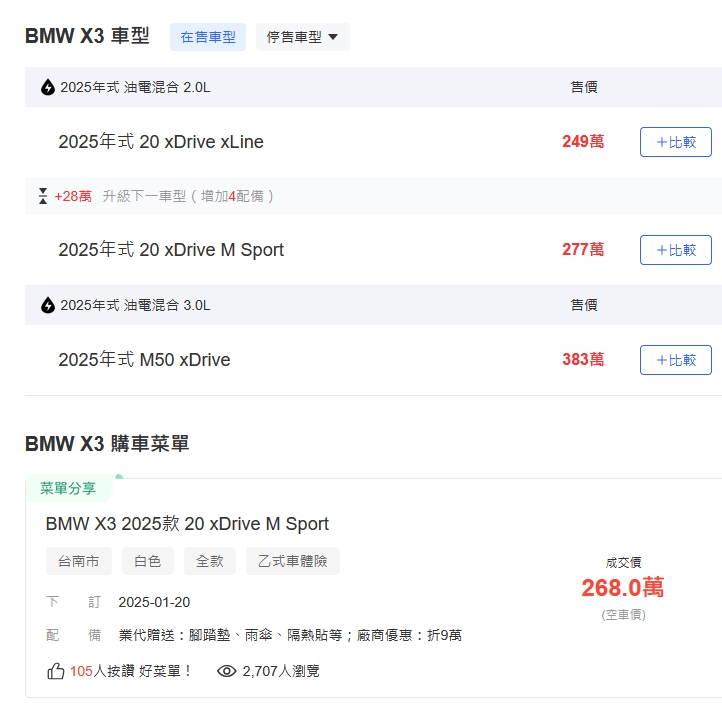Add 20 xDrive M Sport to comparison
The width and height of the screenshot is (722, 715).
click(675, 250)
